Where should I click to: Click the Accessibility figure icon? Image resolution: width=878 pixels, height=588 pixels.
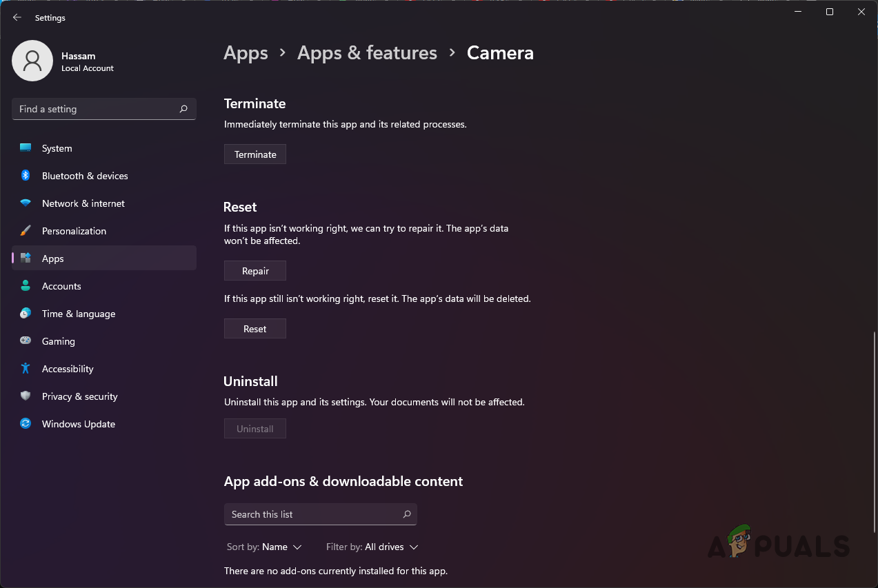point(26,369)
